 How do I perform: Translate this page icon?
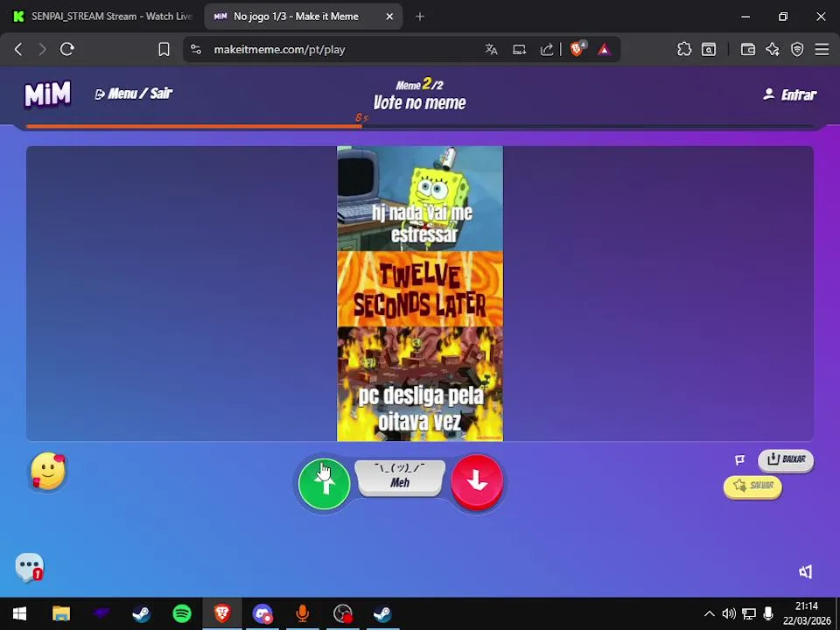click(491, 49)
